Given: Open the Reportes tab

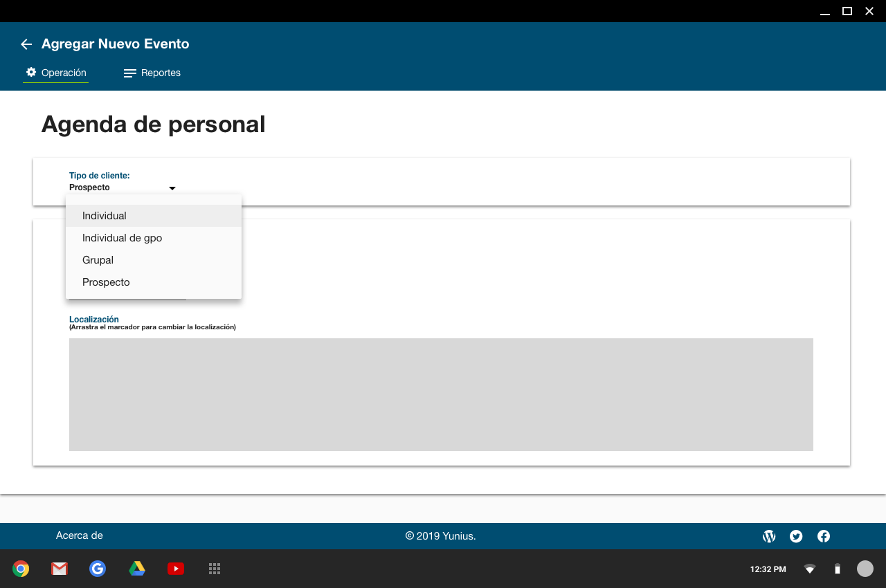Looking at the screenshot, I should pyautogui.click(x=152, y=73).
